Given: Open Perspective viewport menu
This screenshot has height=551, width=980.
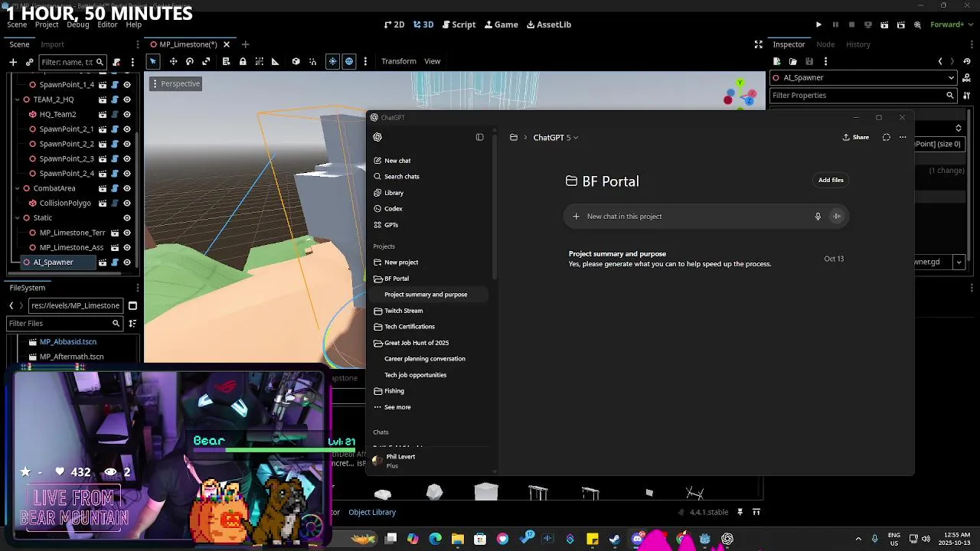Looking at the screenshot, I should (175, 84).
